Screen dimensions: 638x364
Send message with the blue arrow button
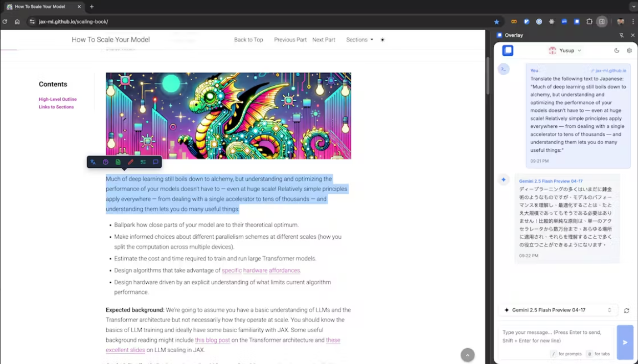(625, 342)
